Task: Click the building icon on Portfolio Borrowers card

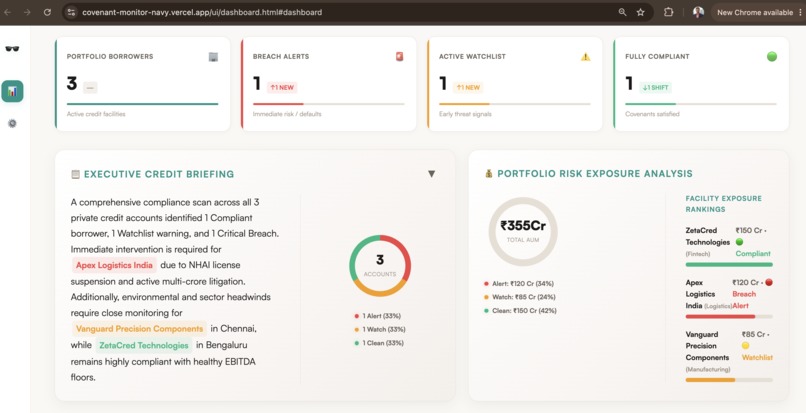Action: click(213, 57)
